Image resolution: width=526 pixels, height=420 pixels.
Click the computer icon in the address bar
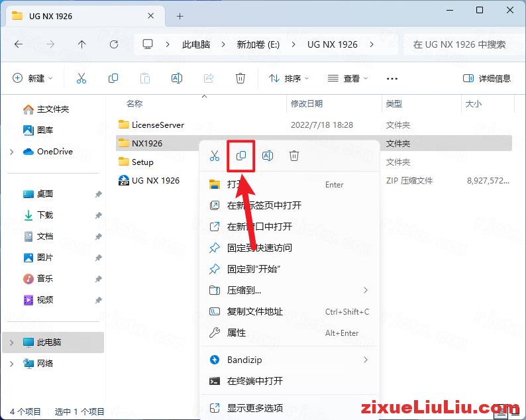[x=148, y=44]
